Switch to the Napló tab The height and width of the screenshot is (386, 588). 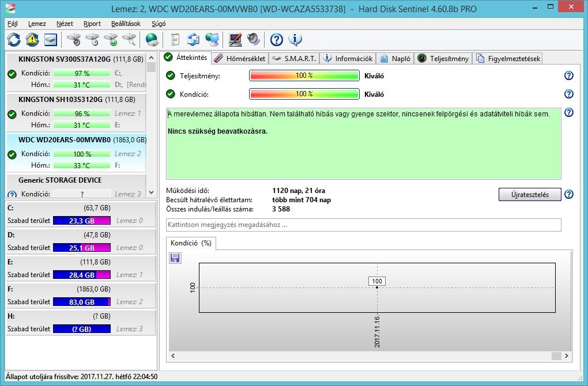point(395,58)
